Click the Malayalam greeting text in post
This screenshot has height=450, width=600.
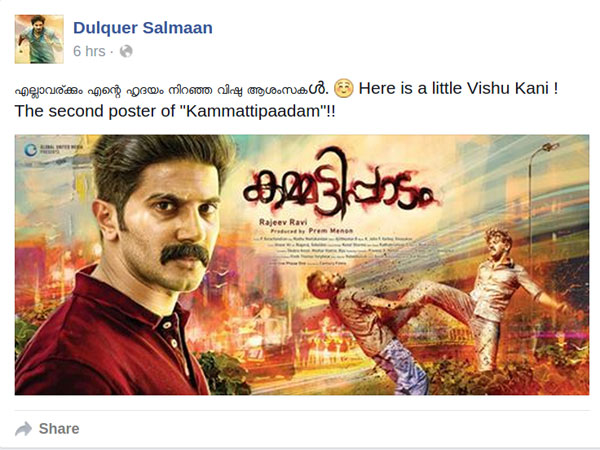tap(172, 89)
